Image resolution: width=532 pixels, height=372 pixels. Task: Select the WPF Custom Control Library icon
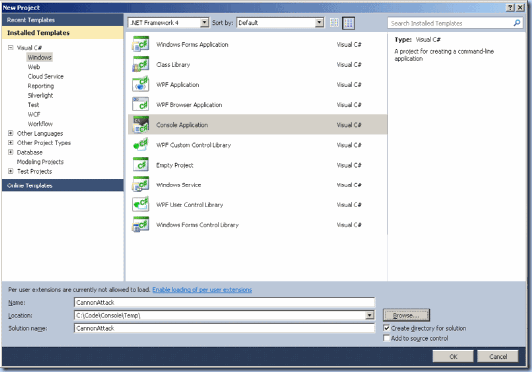pos(140,145)
